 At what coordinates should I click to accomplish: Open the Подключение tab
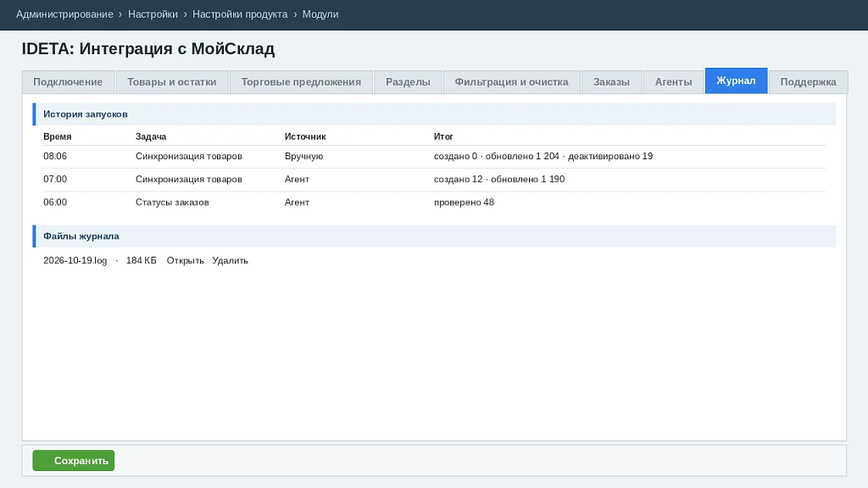tap(68, 82)
